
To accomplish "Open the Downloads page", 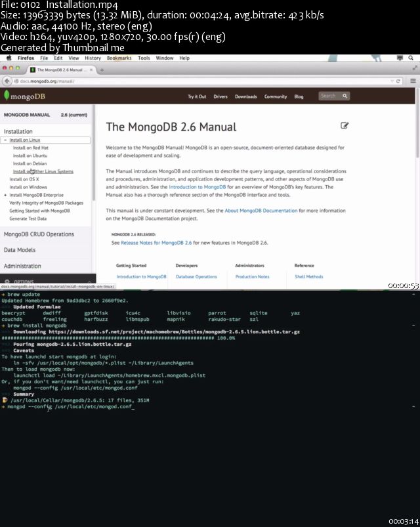I will click(246, 96).
